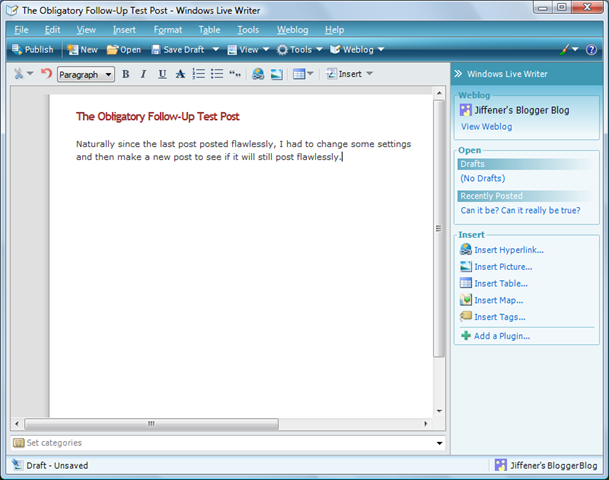The height and width of the screenshot is (480, 609).
Task: Open the Weblog toolbar dropdown
Action: (x=357, y=50)
